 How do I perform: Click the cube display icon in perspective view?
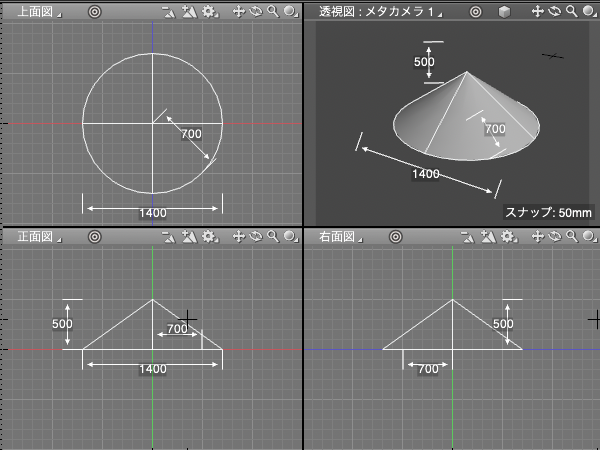click(x=505, y=11)
